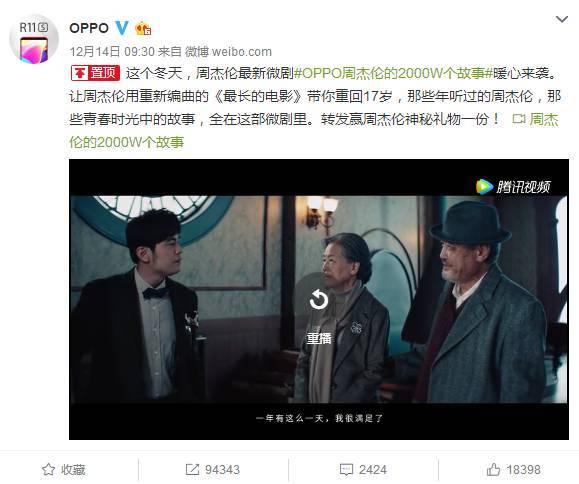
Task: Click the repost share icon
Action: [x=192, y=470]
